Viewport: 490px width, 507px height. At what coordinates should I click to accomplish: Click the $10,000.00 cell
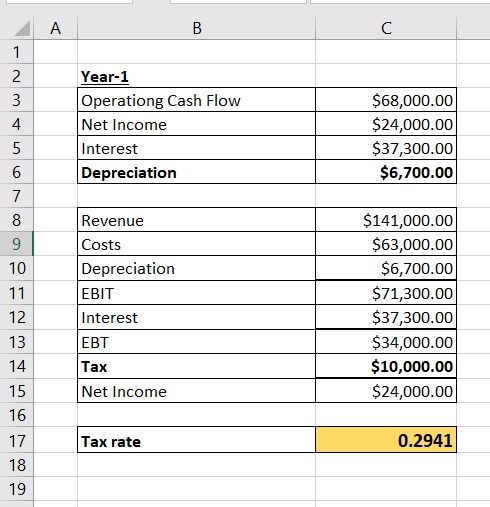click(386, 366)
